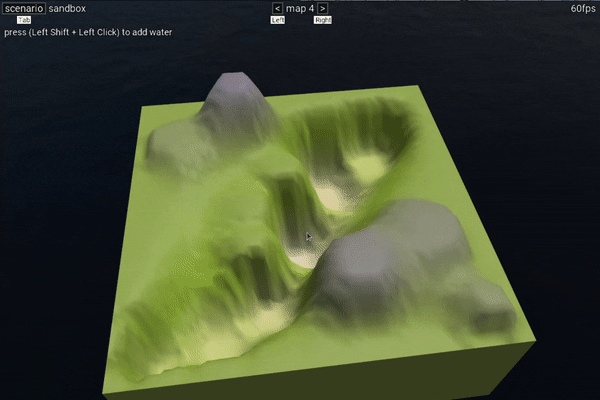This screenshot has width=600, height=400.
Task: Click the Tab key hint badge
Action: pos(24,20)
